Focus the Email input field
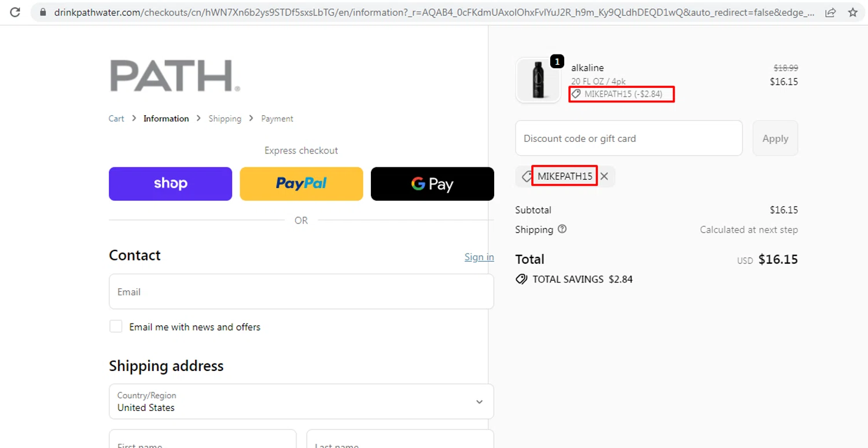 coord(301,292)
